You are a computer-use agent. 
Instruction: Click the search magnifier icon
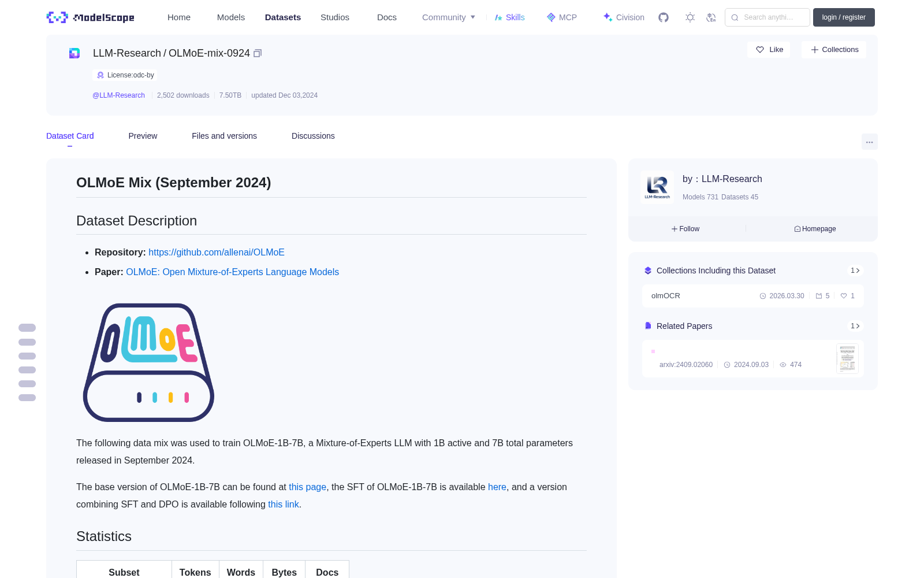(x=735, y=17)
